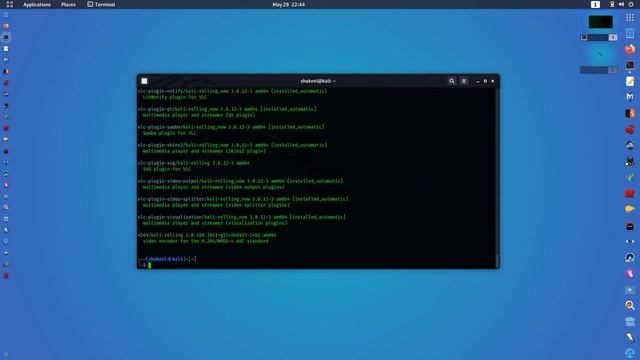
Task: Click Firefox icon in the left dock
Action: point(6,26)
